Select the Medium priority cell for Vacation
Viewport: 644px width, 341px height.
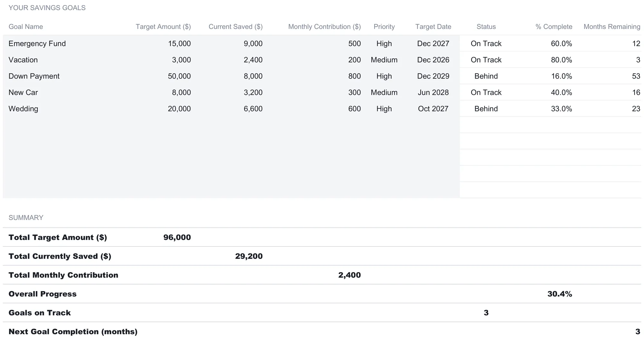click(384, 60)
